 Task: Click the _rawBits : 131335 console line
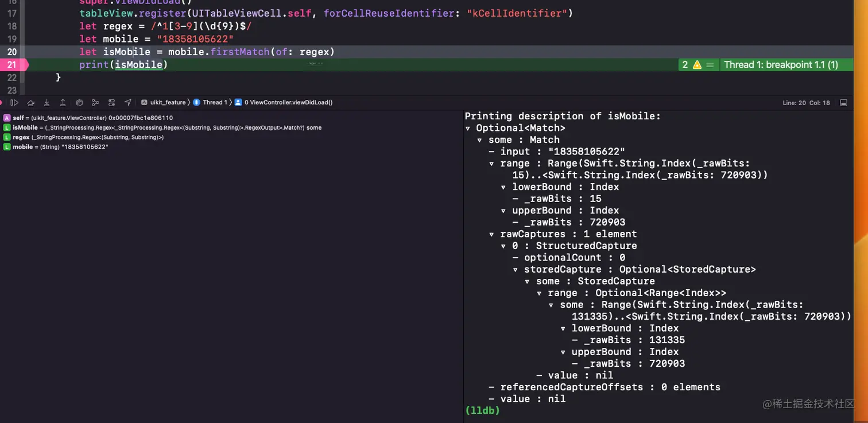(x=628, y=340)
